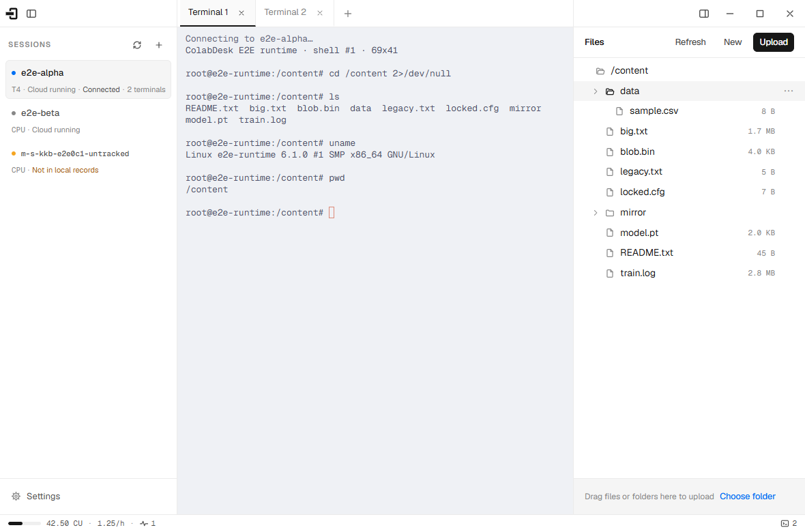
Task: Click the train.log file icon
Action: point(609,274)
